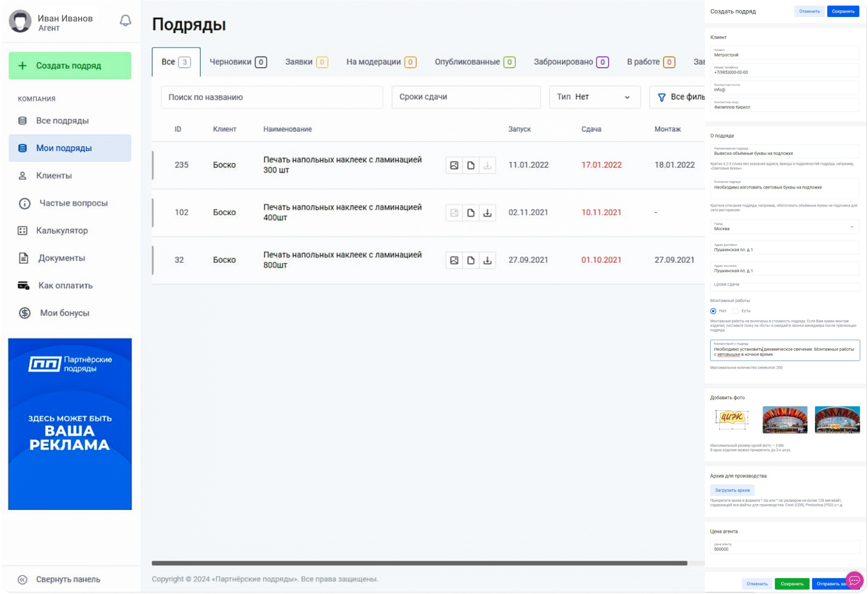
Task: Switch to the Опубликованные tab
Action: point(474,62)
